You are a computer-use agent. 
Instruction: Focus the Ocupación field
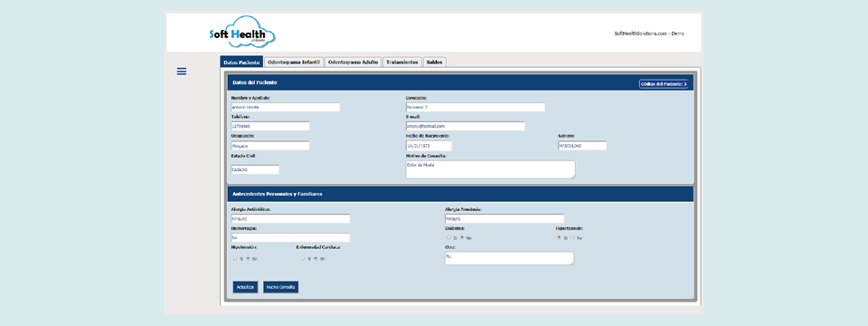coord(270,146)
